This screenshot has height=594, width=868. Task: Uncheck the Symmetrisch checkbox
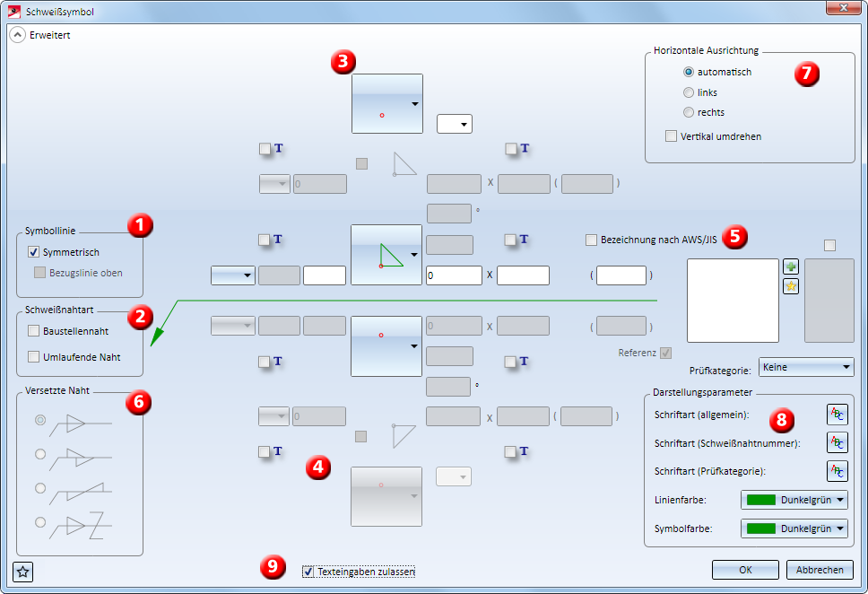[34, 252]
